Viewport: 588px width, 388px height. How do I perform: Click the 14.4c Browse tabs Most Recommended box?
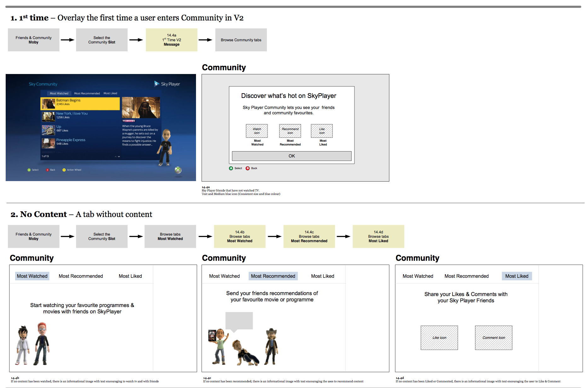click(309, 237)
